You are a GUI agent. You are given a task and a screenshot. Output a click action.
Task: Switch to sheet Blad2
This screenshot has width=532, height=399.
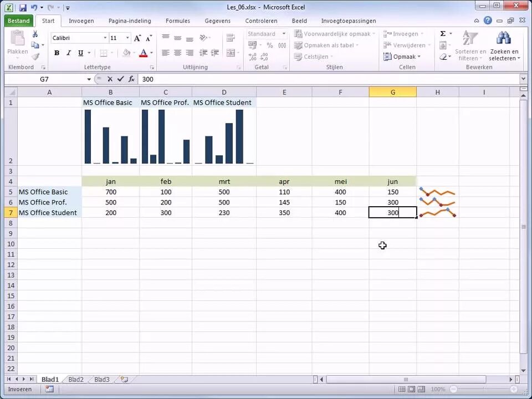tap(76, 379)
